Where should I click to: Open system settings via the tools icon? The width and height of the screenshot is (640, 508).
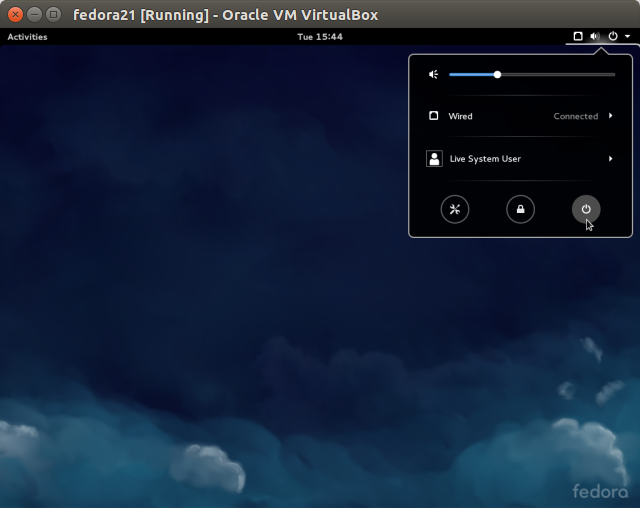point(455,209)
